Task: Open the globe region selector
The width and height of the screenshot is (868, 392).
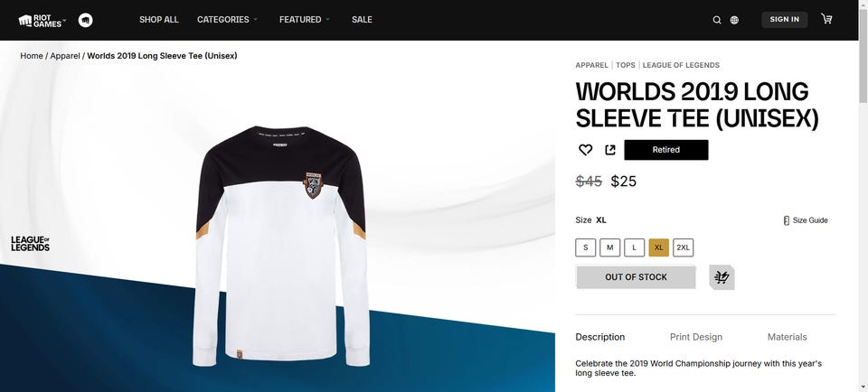Action: [x=734, y=20]
